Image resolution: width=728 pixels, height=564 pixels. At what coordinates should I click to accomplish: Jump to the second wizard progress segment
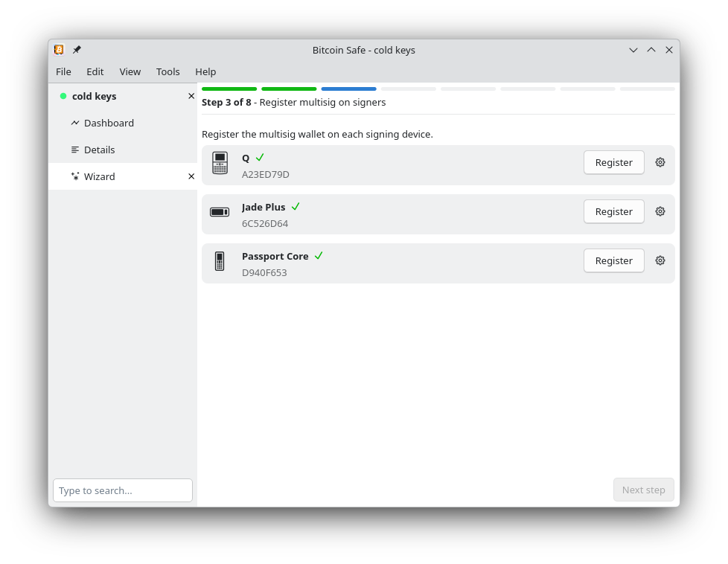click(x=289, y=89)
